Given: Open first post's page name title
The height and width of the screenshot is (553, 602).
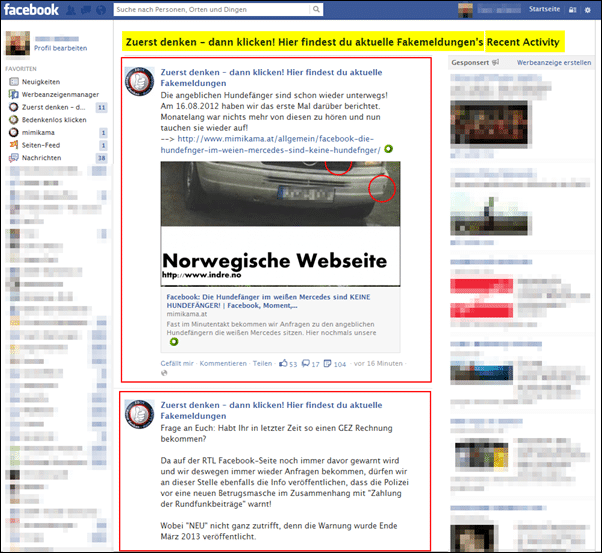Looking at the screenshot, I should coord(271,78).
